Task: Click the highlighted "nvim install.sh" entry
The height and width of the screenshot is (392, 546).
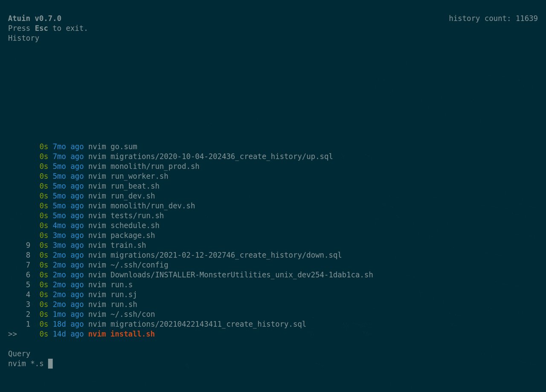Action: (122, 334)
